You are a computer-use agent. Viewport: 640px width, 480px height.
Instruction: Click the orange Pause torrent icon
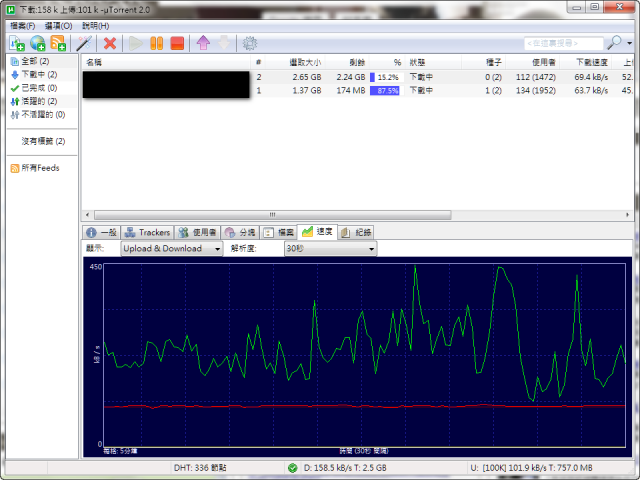[x=156, y=43]
